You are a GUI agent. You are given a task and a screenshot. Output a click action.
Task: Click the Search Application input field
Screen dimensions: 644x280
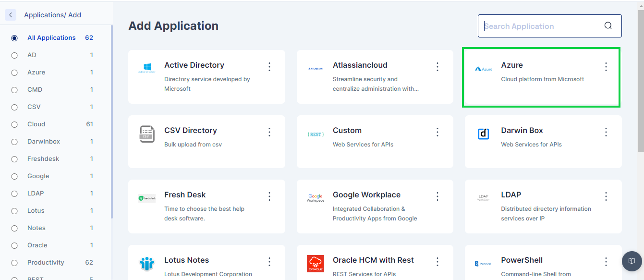(x=540, y=26)
